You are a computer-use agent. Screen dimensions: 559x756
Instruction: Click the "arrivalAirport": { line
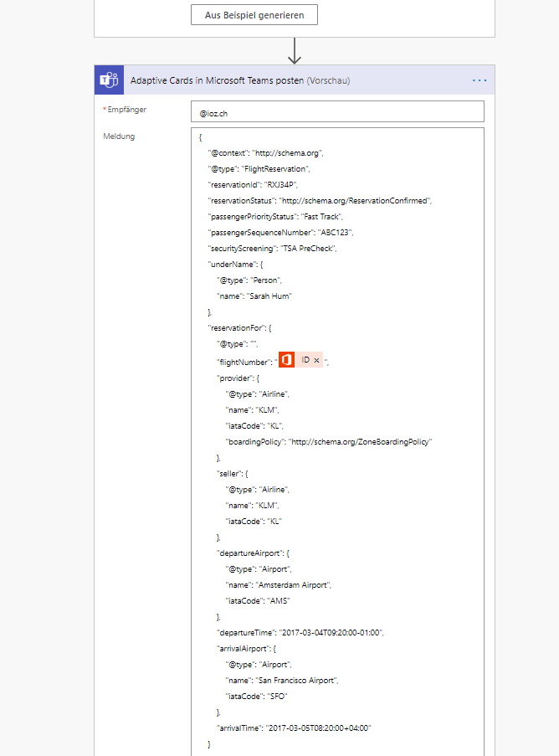tap(246, 649)
